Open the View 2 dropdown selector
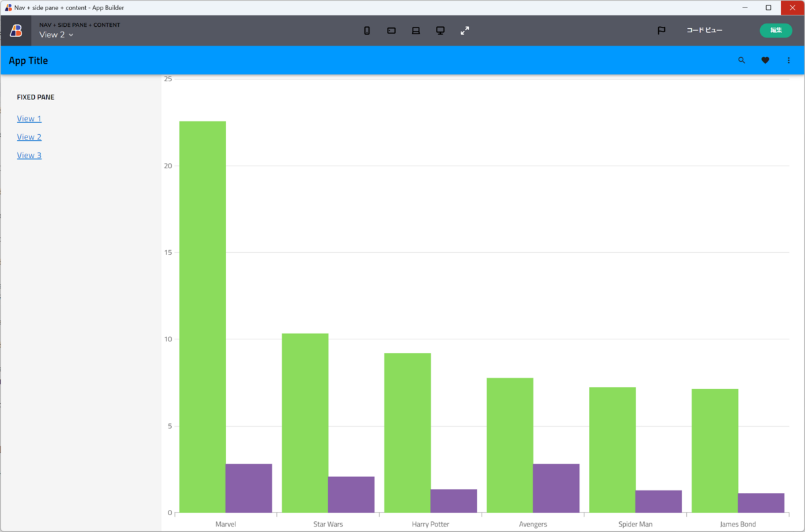805x532 pixels. pos(56,35)
